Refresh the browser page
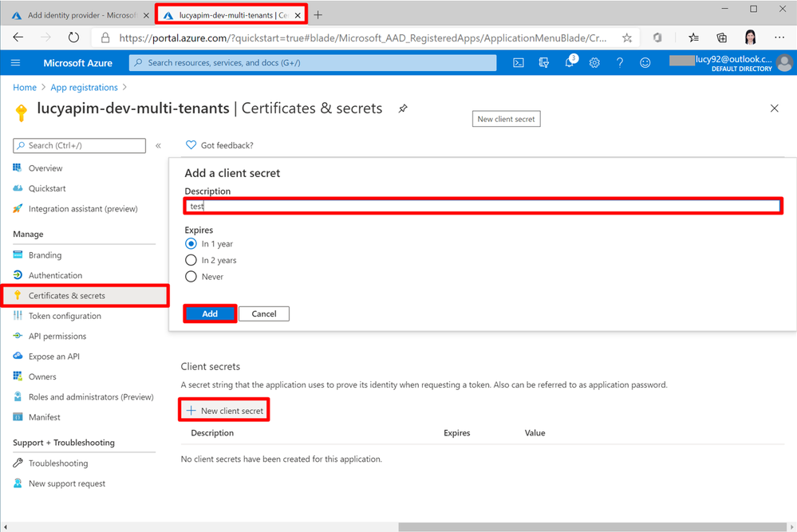 (x=73, y=37)
